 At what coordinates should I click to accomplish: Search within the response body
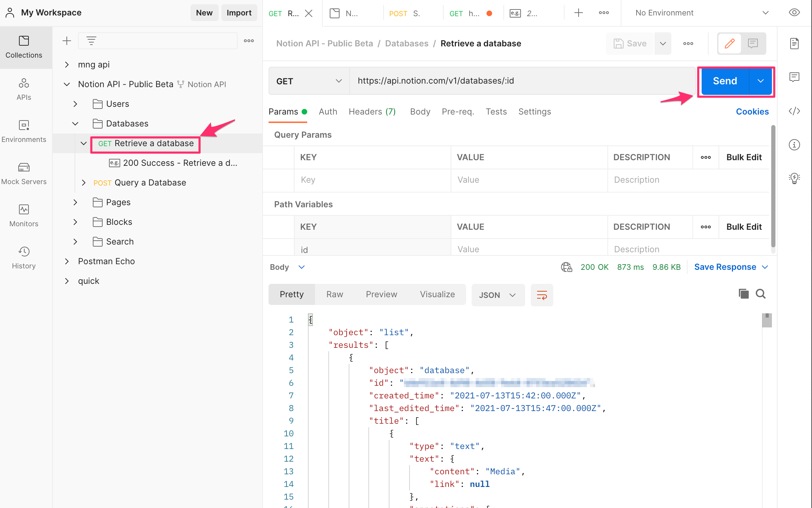click(761, 294)
